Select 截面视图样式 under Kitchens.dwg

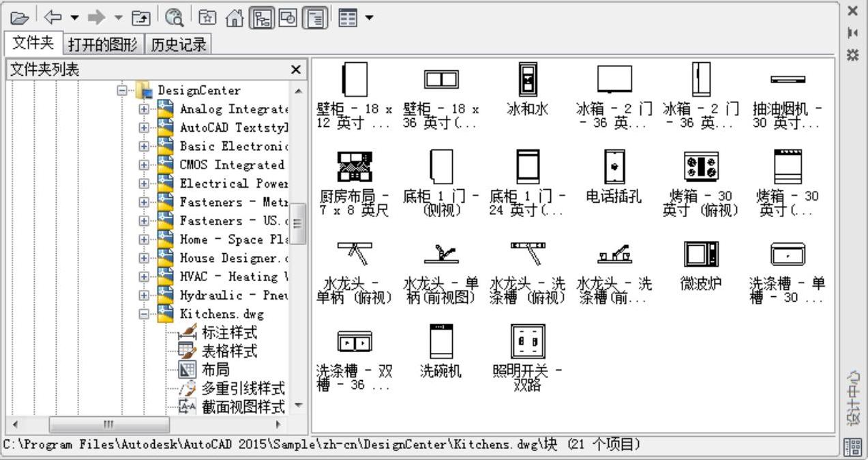click(243, 407)
